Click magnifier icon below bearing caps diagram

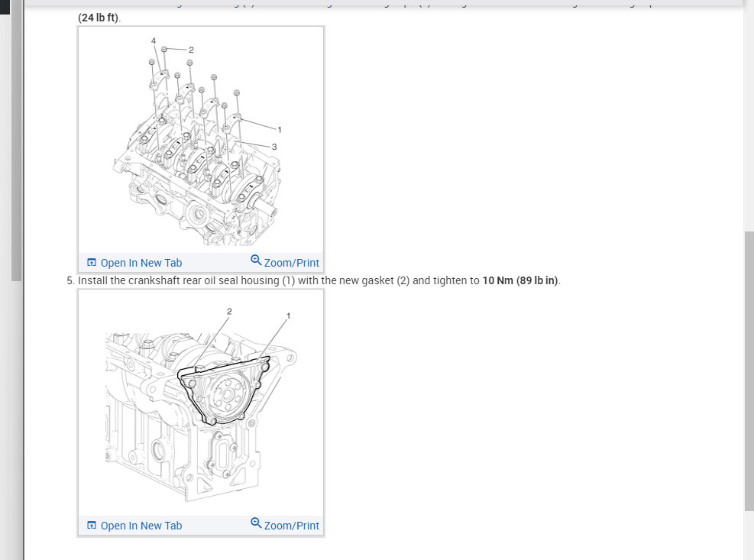pyautogui.click(x=256, y=261)
